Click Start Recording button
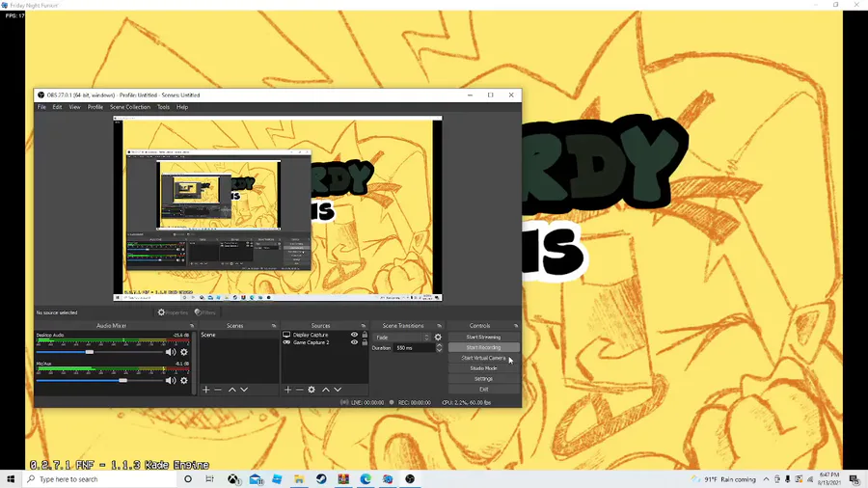Image resolution: width=868 pixels, height=488 pixels. (483, 347)
